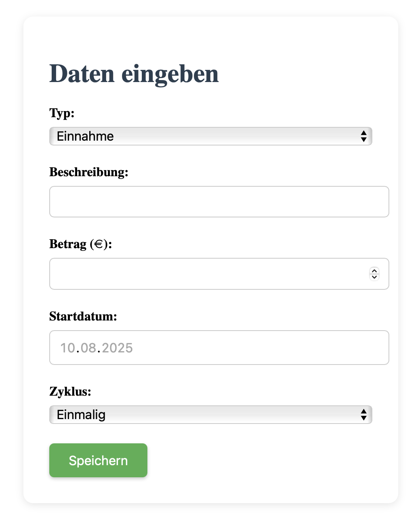Click the dropdown arrows on the Einmalig selector
The width and height of the screenshot is (420, 527).
363,415
